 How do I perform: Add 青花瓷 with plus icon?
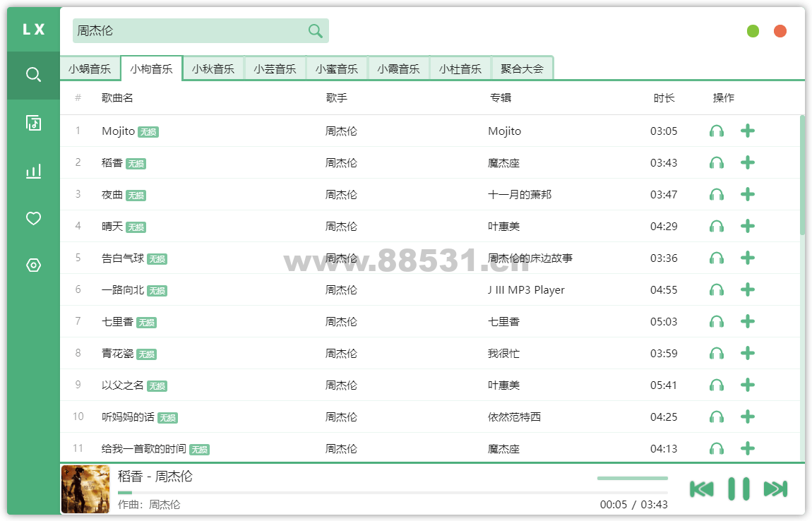click(747, 353)
